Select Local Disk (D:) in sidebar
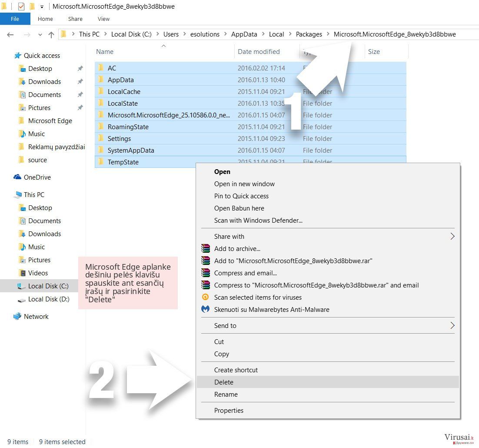The width and height of the screenshot is (479, 448). [49, 299]
